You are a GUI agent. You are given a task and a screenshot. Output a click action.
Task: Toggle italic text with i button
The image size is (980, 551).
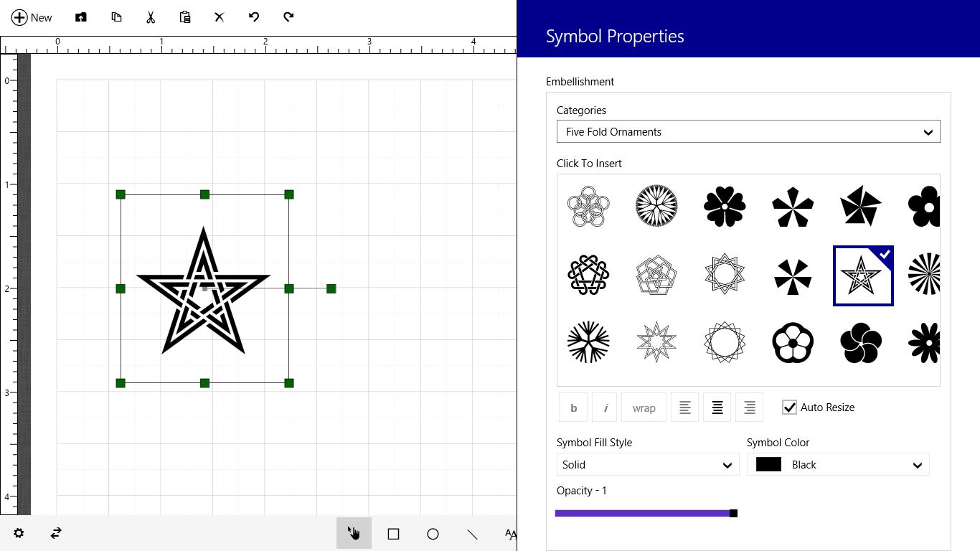(x=605, y=408)
